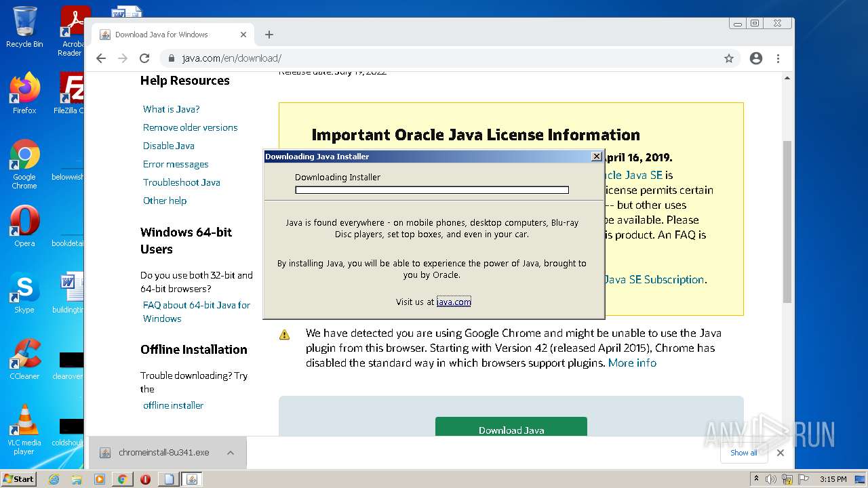
Task: Show hidden system tray icons
Action: point(757,479)
